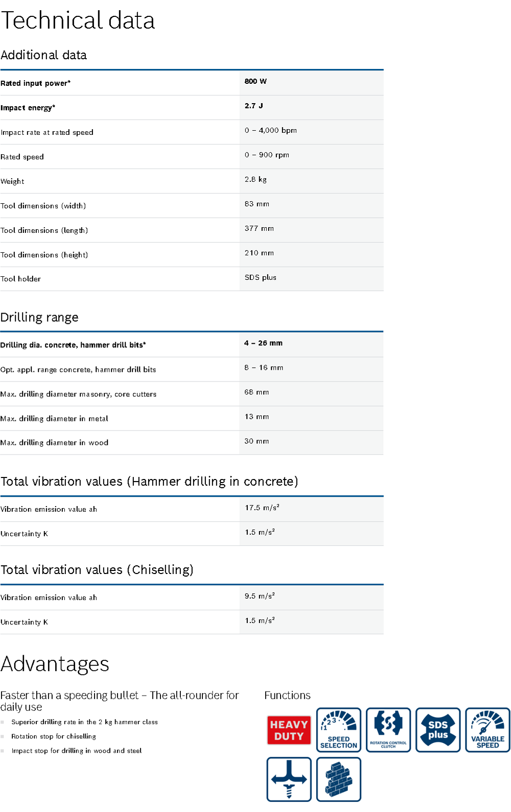Click the 2.7 J impact energy value

[x=254, y=106]
